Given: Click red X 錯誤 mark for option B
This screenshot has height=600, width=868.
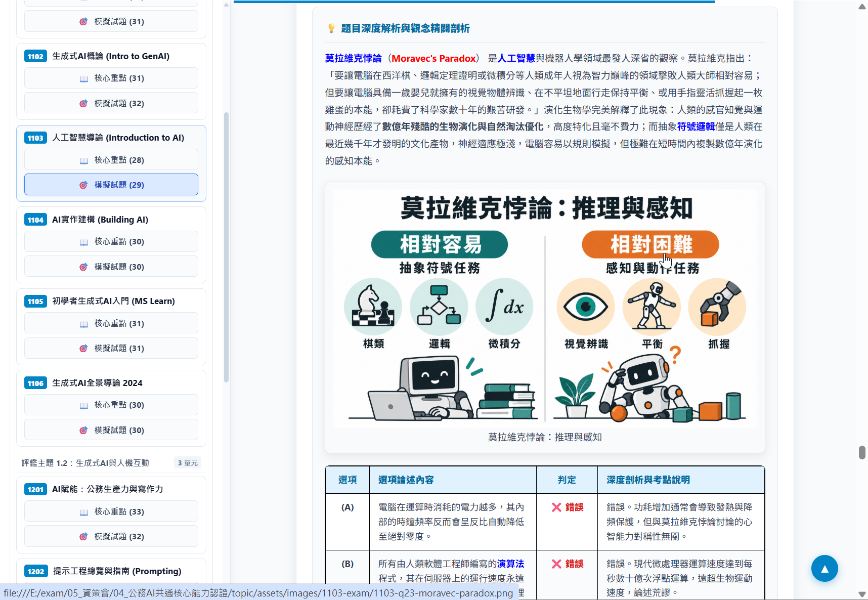Looking at the screenshot, I should pyautogui.click(x=567, y=564).
